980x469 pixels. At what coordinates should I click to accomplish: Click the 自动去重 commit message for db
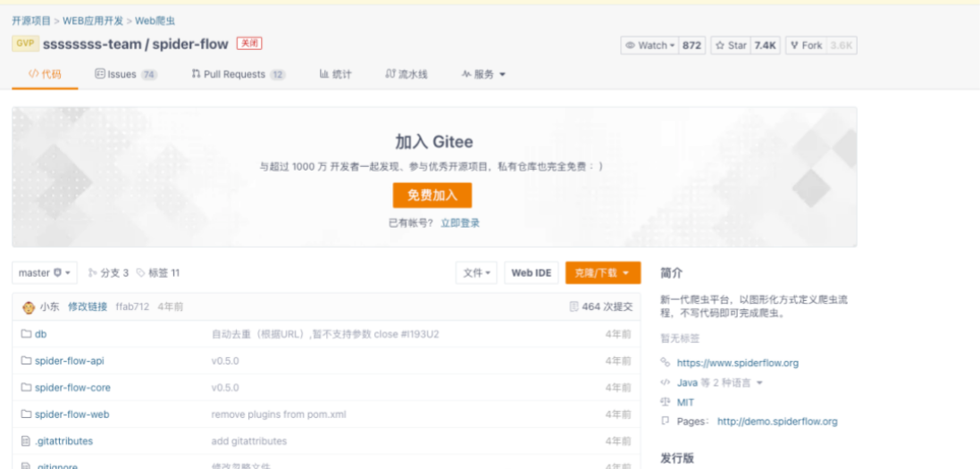[325, 334]
